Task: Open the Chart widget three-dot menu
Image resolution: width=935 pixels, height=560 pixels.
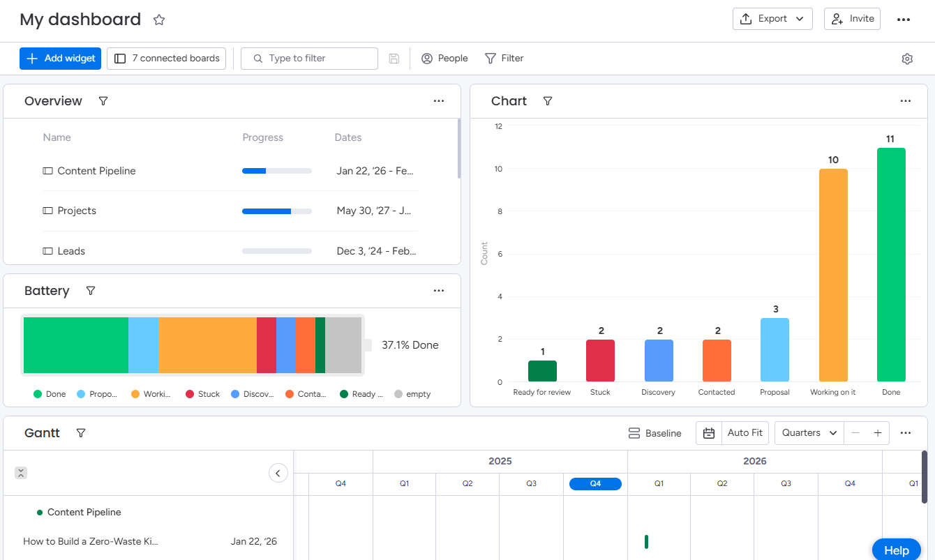Action: coord(906,101)
